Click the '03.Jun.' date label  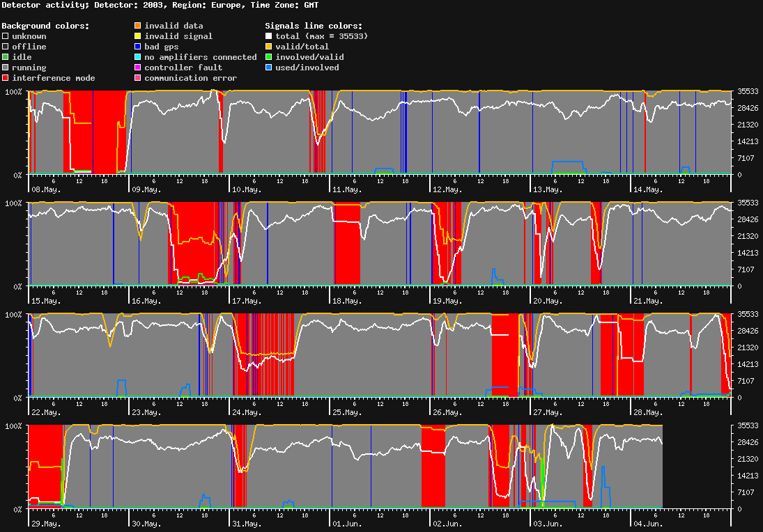(548, 524)
